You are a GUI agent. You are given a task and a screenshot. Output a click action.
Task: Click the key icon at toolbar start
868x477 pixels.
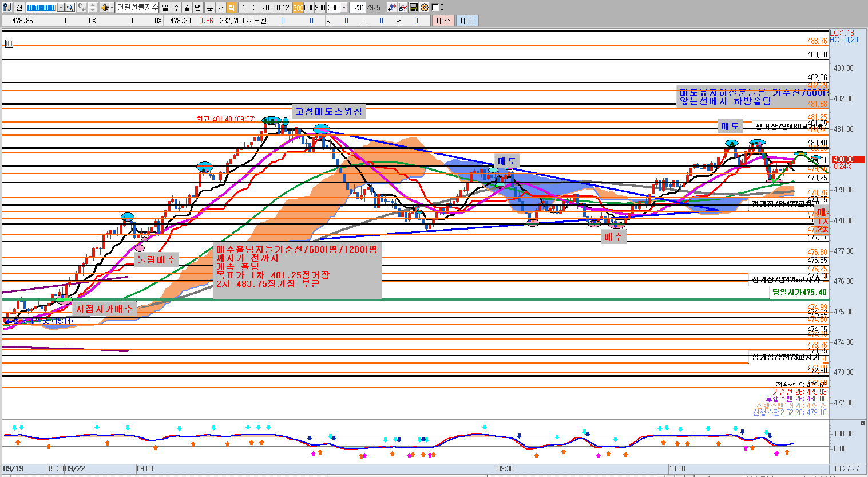[6, 7]
